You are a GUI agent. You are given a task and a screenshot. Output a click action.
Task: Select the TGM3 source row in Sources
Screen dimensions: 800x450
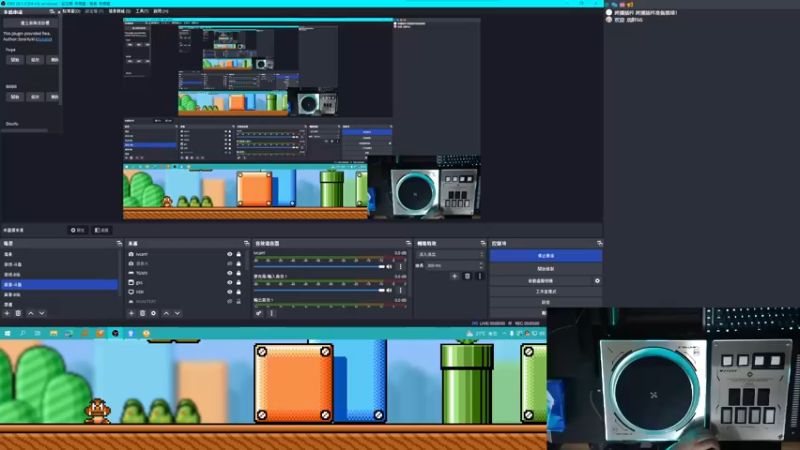pyautogui.click(x=185, y=273)
